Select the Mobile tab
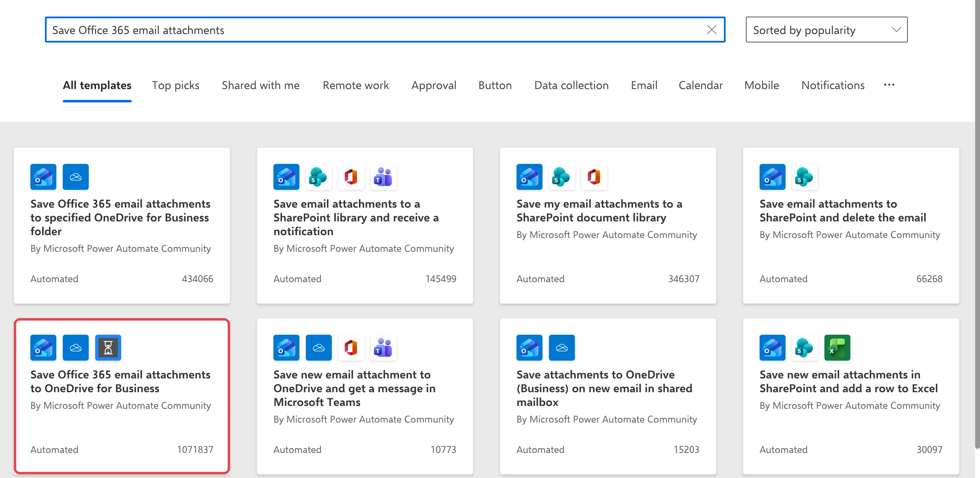980x478 pixels. point(762,85)
